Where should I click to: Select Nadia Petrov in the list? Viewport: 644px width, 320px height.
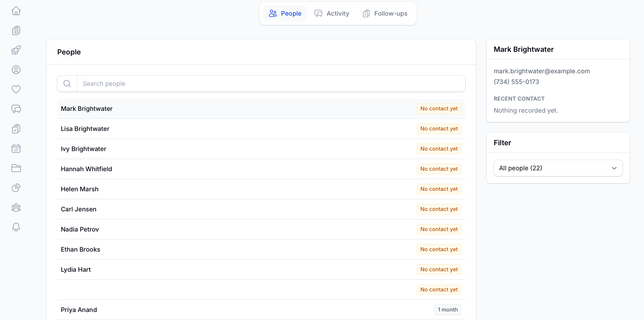[x=261, y=229]
